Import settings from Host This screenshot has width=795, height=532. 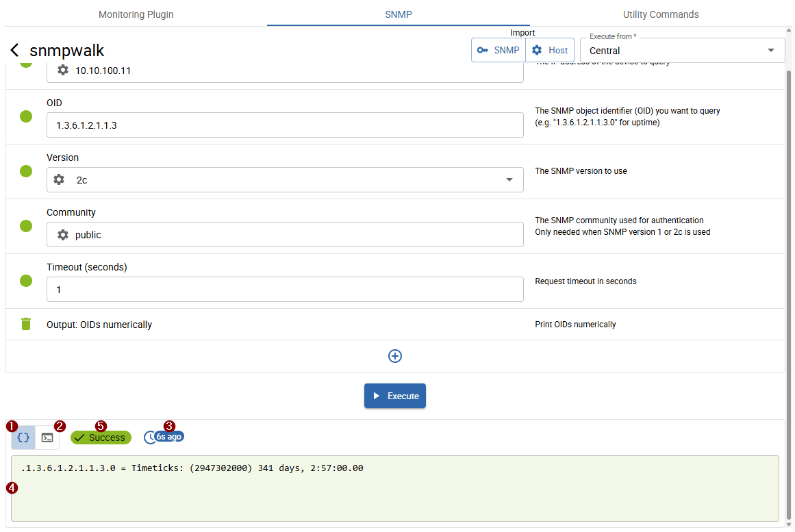(550, 50)
